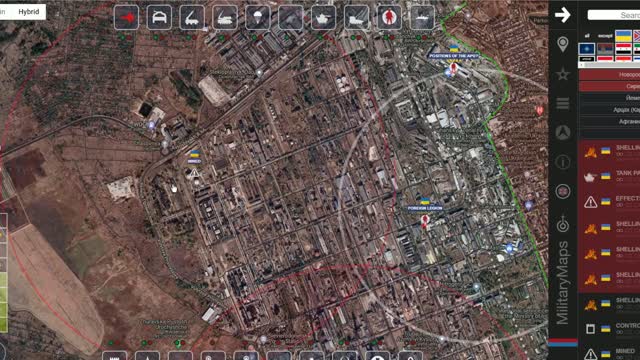Screen dimensions: 640x360
Task: Toggle red dot under rocket truck icon
Action: click(360, 37)
